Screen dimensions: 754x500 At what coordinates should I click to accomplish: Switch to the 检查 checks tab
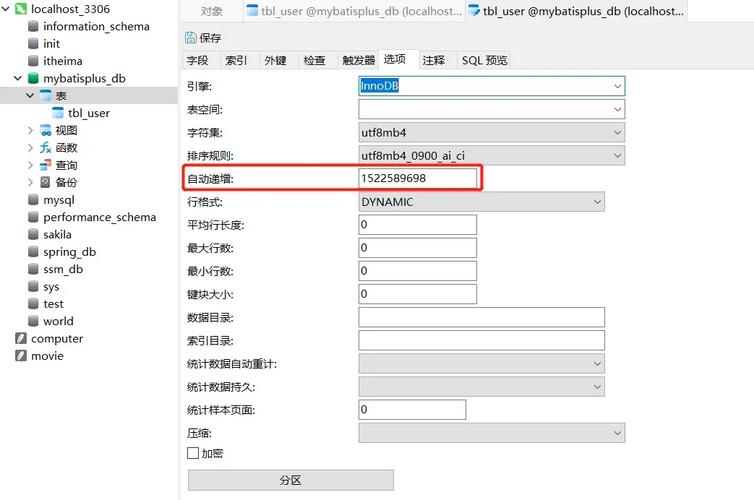tap(314, 60)
